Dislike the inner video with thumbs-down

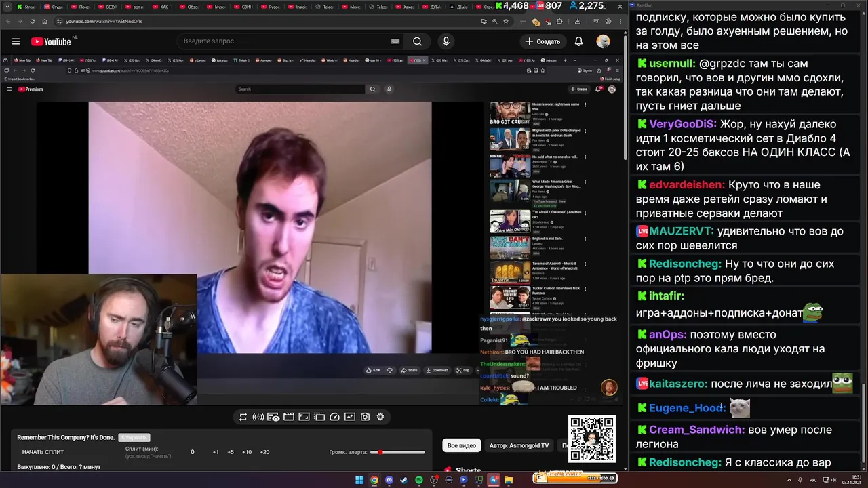[390, 370]
